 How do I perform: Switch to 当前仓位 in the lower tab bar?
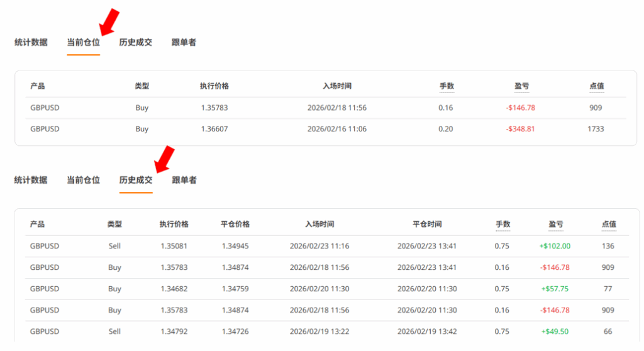coord(83,180)
